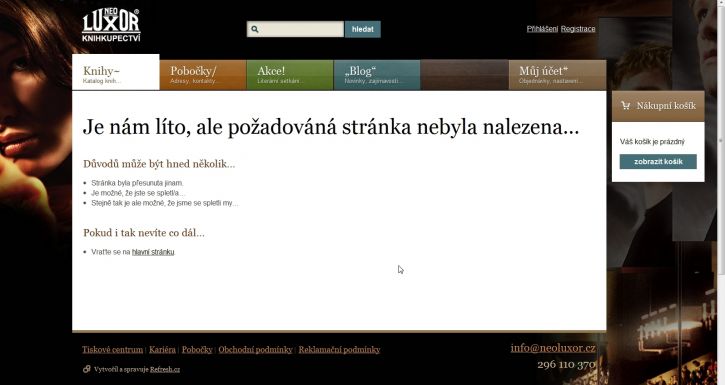725x385 pixels.
Task: Select the Knihy catalog tab
Action: coord(116,73)
